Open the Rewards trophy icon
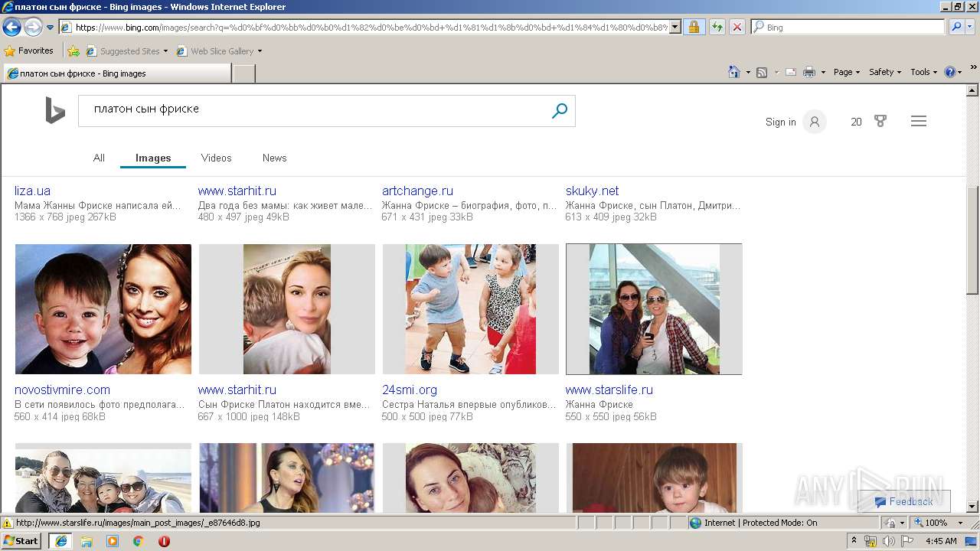This screenshot has width=980, height=551. pos(880,121)
